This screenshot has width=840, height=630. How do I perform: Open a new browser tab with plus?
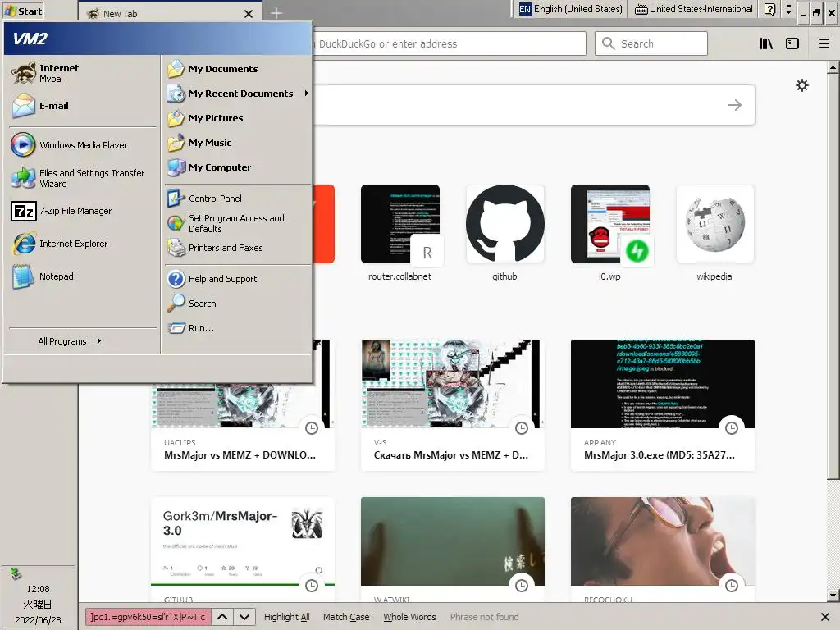[x=276, y=13]
